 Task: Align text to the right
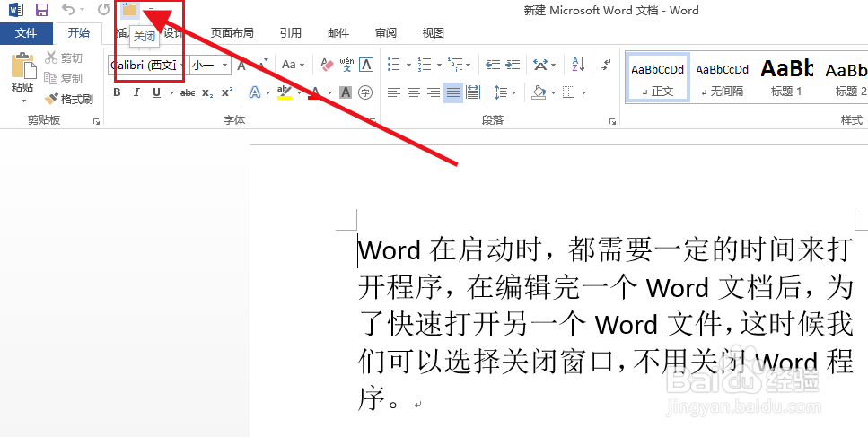click(x=434, y=92)
